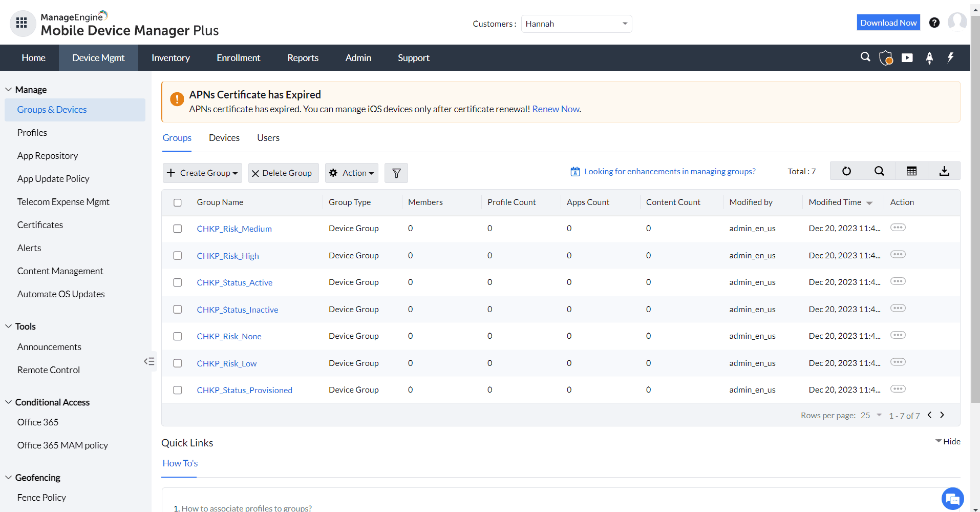
Task: Sort by the Modified Time column arrow
Action: [869, 203]
